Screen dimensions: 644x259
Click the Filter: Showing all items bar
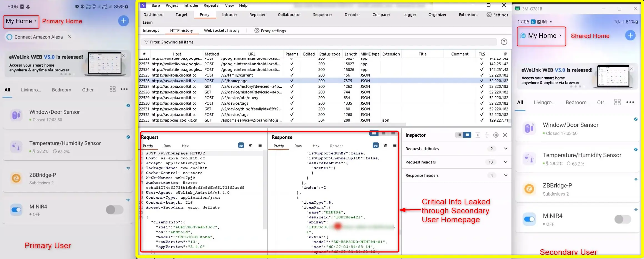point(319,42)
